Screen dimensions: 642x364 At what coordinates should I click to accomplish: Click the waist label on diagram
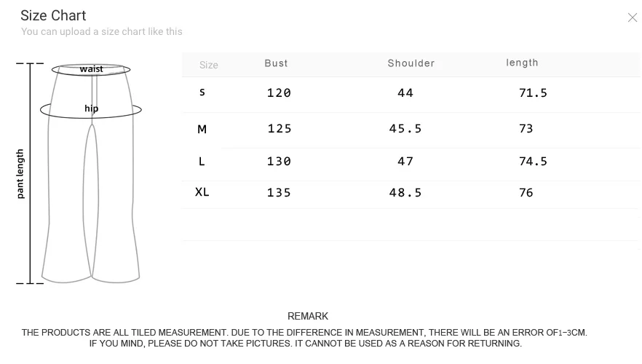pos(91,68)
